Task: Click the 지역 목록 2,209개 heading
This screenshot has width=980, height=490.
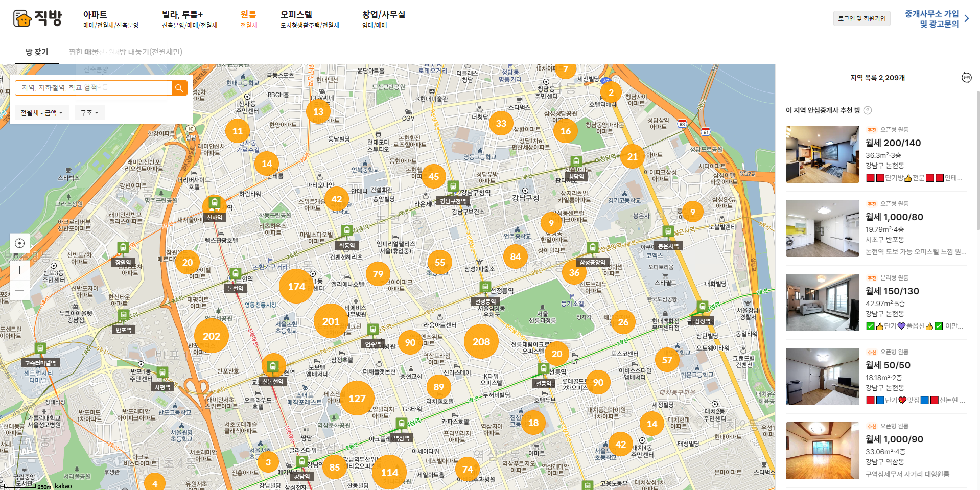Action: click(877, 78)
